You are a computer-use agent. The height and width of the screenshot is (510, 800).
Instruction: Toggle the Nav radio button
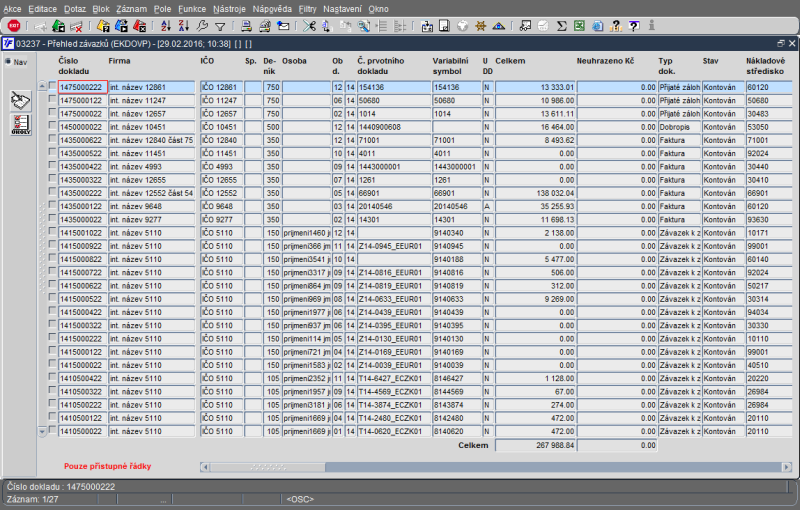[7, 62]
